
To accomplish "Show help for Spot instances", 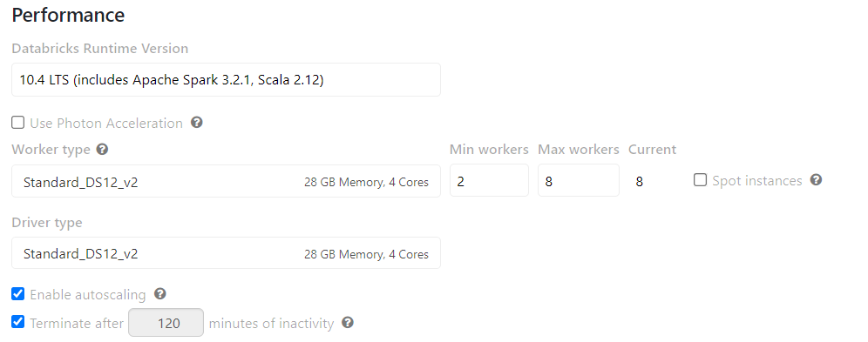I will [816, 179].
